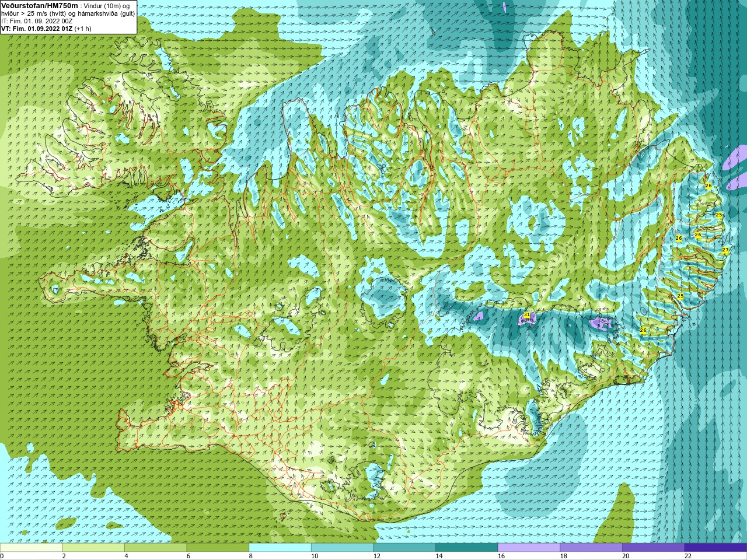Click the 'Veðurstofan/HM750m' title text
747x560 pixels.
40,5
